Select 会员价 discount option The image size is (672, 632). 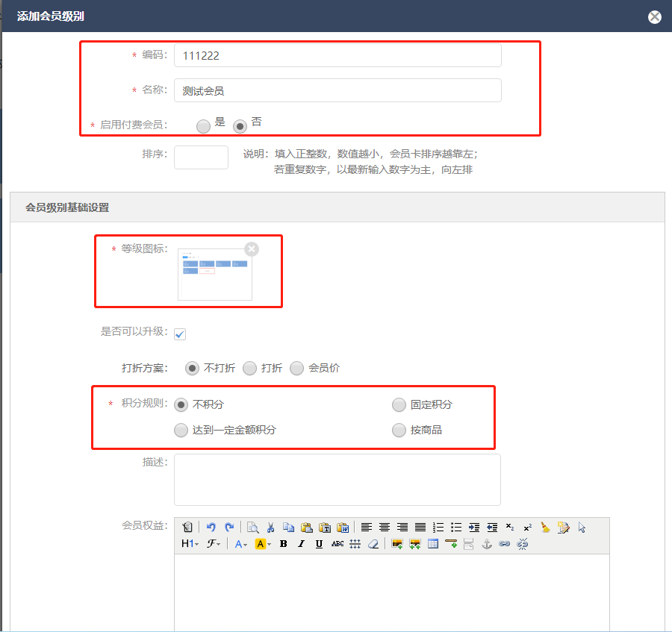pyautogui.click(x=296, y=369)
